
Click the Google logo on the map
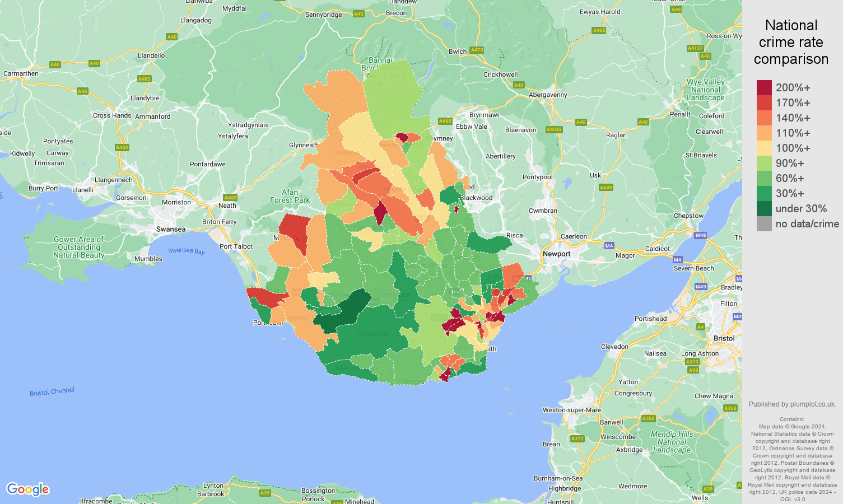28,489
